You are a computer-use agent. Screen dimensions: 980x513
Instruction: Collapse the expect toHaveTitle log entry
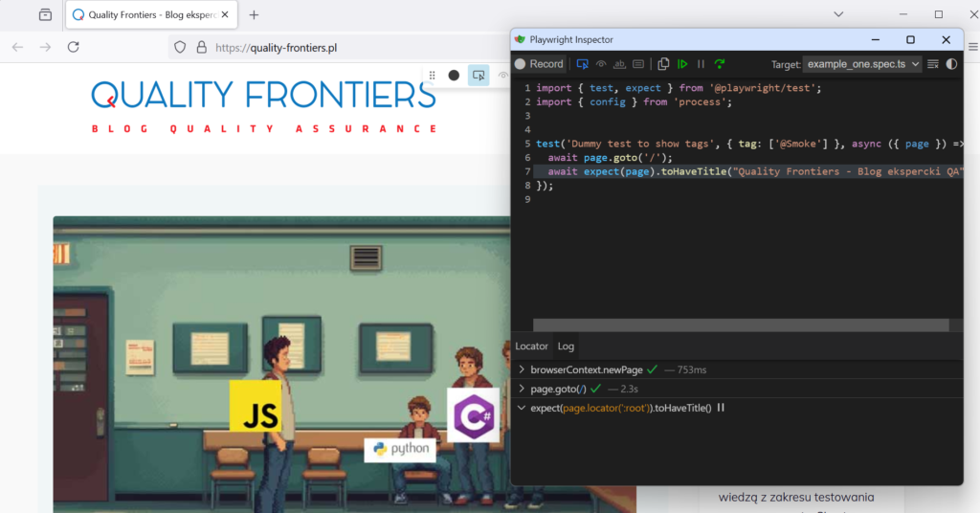click(x=522, y=408)
